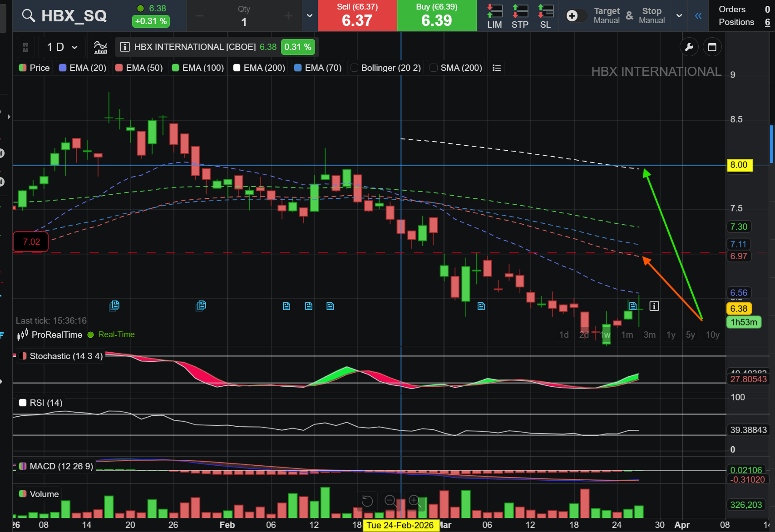
Task: Open RSI (14) indicator settings
Action: 41,403
